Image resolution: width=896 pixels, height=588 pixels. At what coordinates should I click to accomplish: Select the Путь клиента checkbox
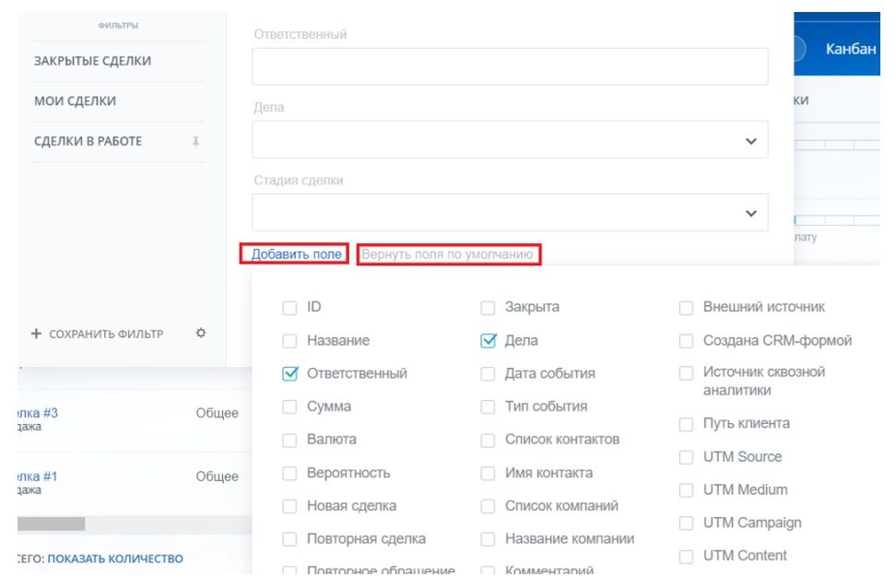686,424
